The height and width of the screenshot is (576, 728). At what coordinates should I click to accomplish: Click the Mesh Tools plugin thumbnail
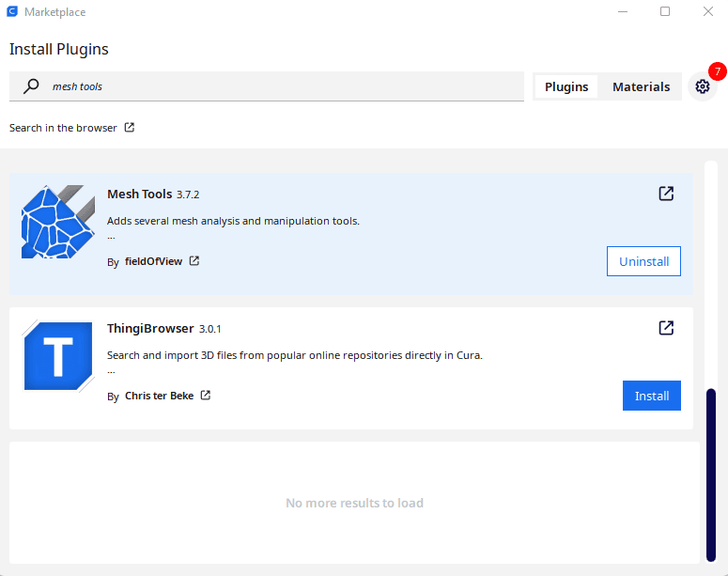[58, 222]
